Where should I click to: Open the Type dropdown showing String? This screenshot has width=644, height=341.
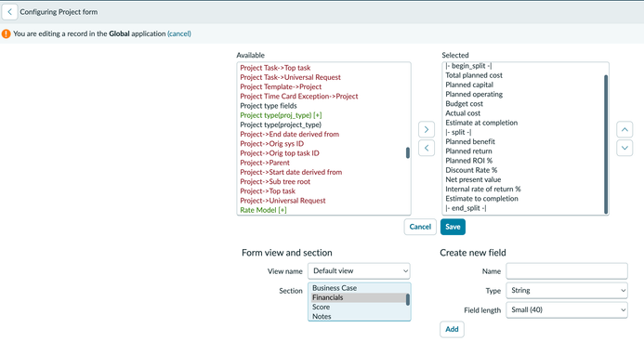pos(566,290)
